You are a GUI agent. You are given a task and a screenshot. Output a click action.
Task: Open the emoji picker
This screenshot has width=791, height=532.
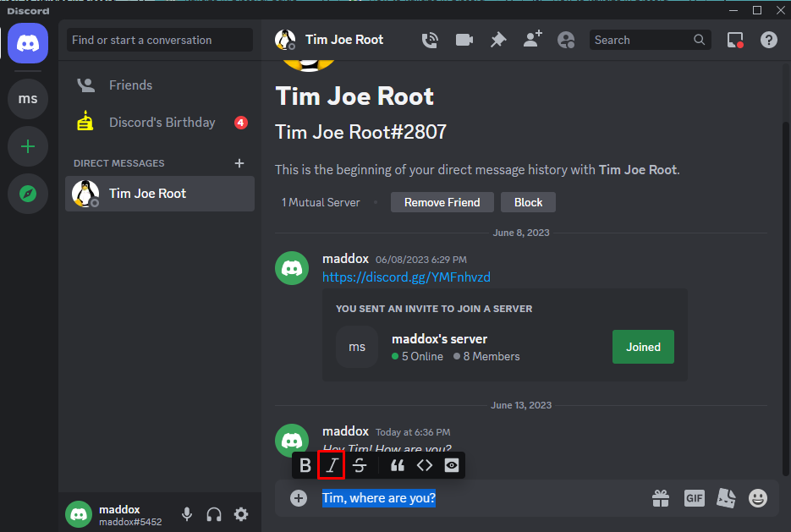point(758,498)
